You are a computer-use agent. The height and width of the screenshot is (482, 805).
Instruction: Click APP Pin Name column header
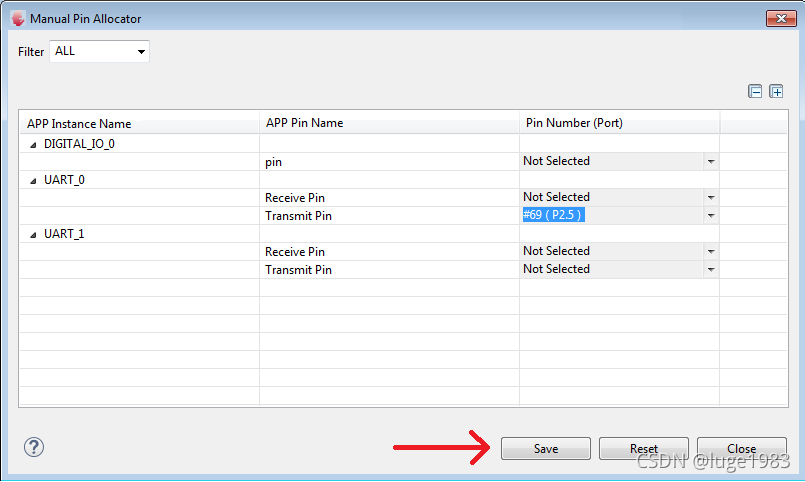tap(389, 123)
